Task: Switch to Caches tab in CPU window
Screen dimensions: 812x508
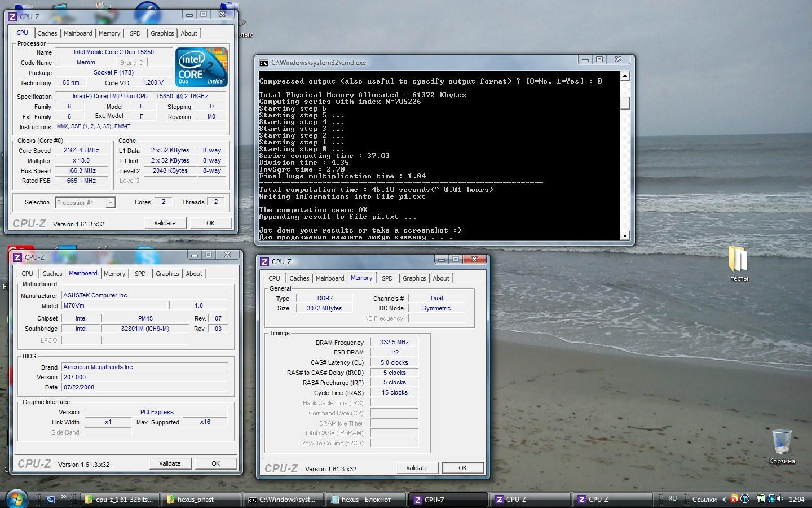Action: click(47, 33)
